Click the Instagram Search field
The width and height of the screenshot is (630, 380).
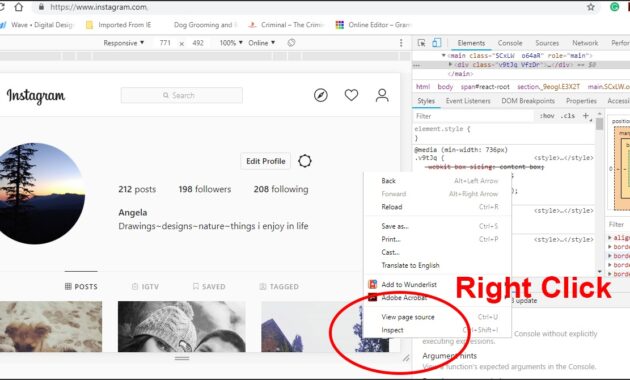(x=182, y=95)
